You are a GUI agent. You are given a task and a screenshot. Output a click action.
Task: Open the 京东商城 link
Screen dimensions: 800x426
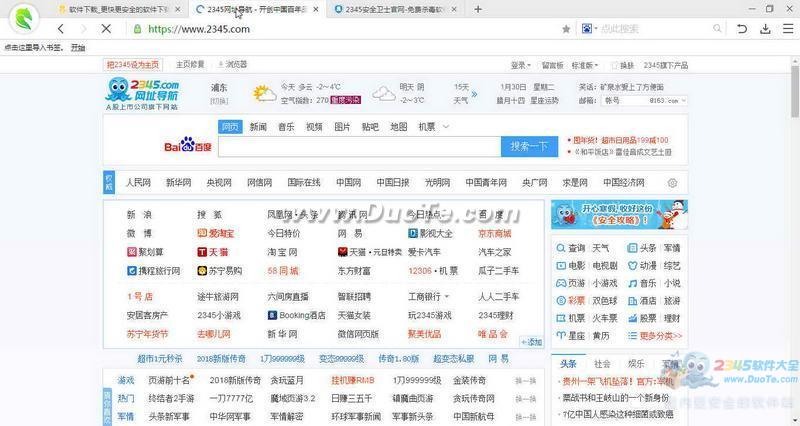tap(494, 233)
